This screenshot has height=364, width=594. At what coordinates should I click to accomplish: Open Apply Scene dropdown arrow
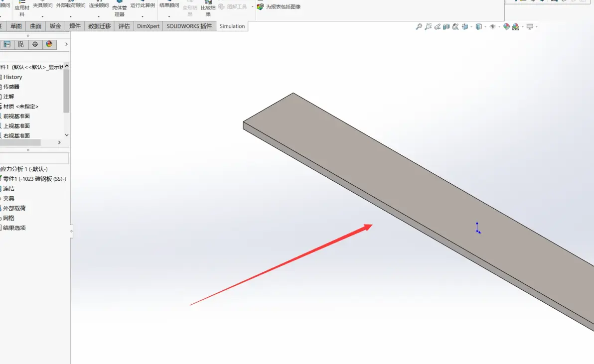(x=522, y=27)
